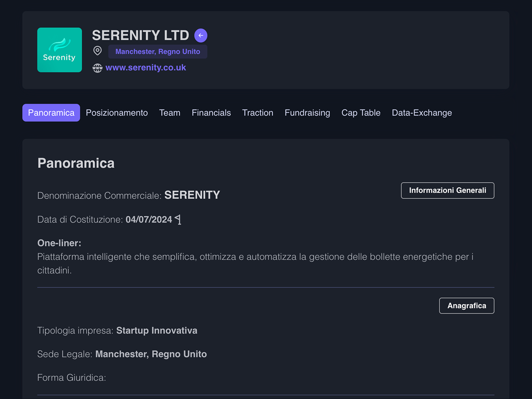The height and width of the screenshot is (399, 532).
Task: Click the SERENITY LTD company title
Action: coord(141,36)
